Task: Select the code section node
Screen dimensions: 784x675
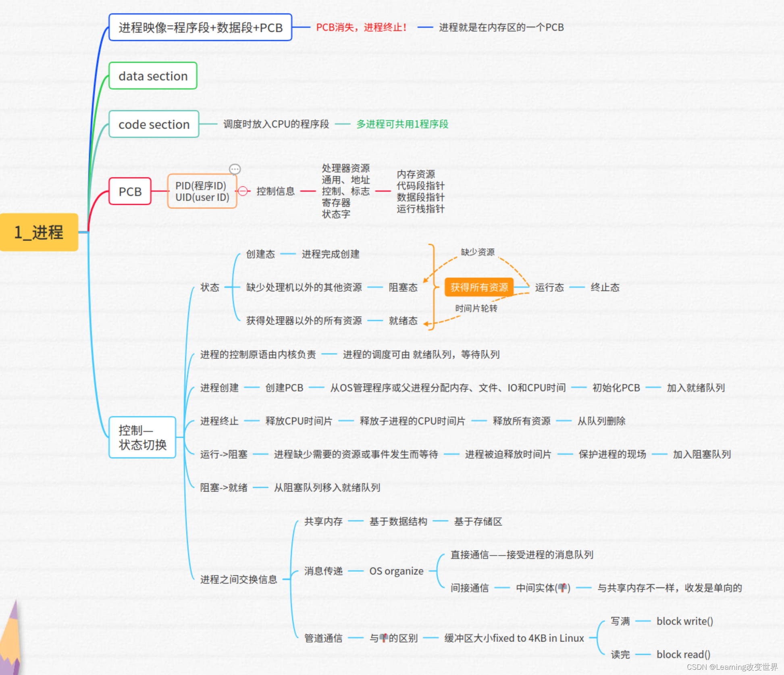Action: tap(154, 124)
